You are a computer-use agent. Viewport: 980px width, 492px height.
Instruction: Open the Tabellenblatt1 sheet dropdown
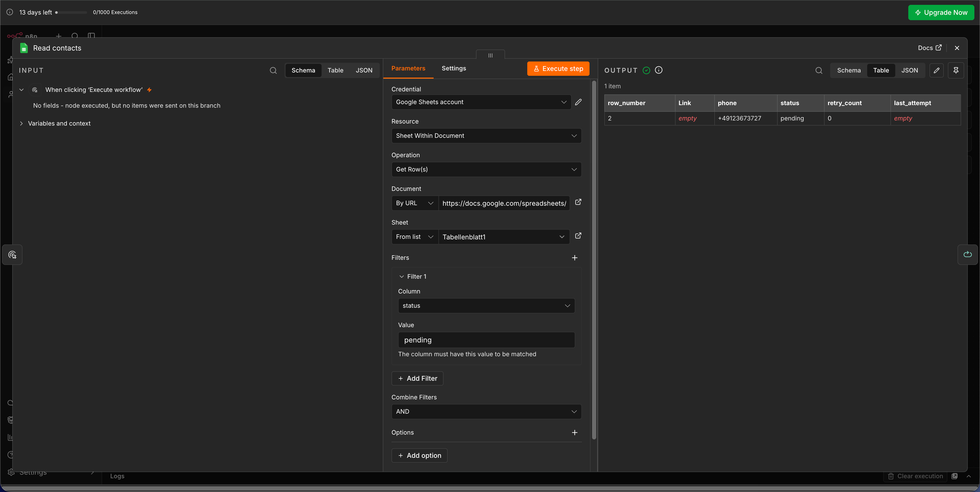[x=504, y=237]
